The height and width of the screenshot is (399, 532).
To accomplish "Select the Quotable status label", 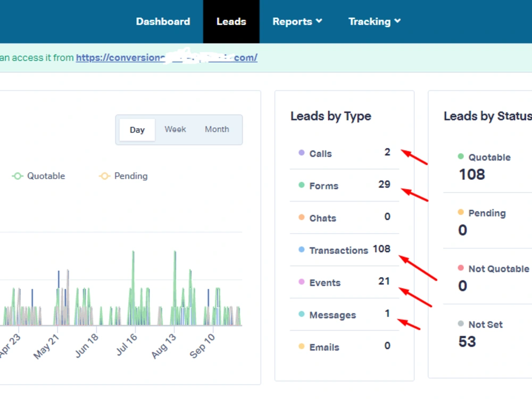I will (489, 157).
